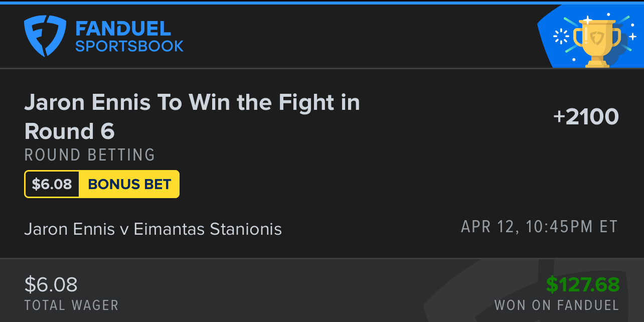The image size is (644, 322).
Task: Click the $6.08 bonus amount badge
Action: pyautogui.click(x=52, y=184)
